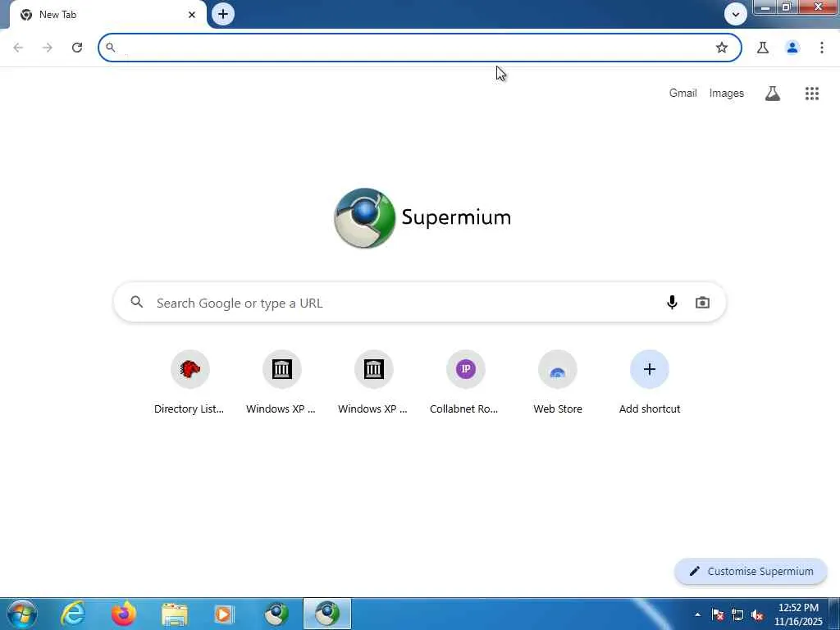Click the Search Labs flask on page
The width and height of the screenshot is (840, 630).
pyautogui.click(x=773, y=94)
